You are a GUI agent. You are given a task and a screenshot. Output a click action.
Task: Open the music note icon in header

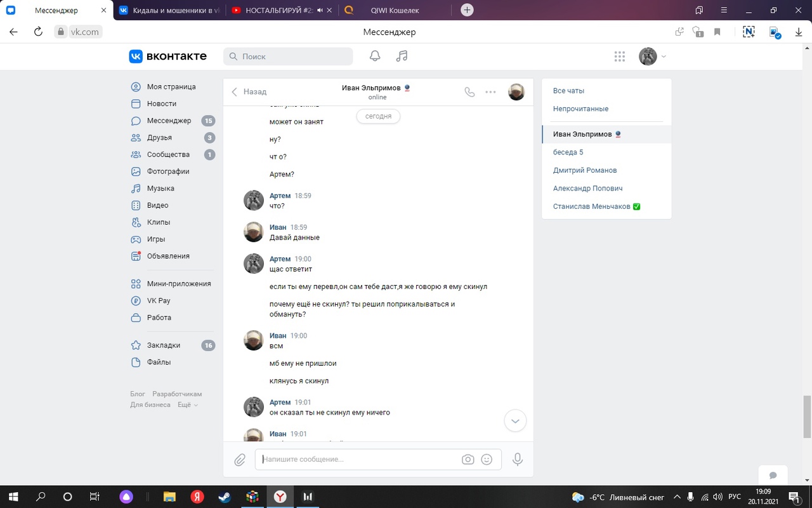point(402,57)
